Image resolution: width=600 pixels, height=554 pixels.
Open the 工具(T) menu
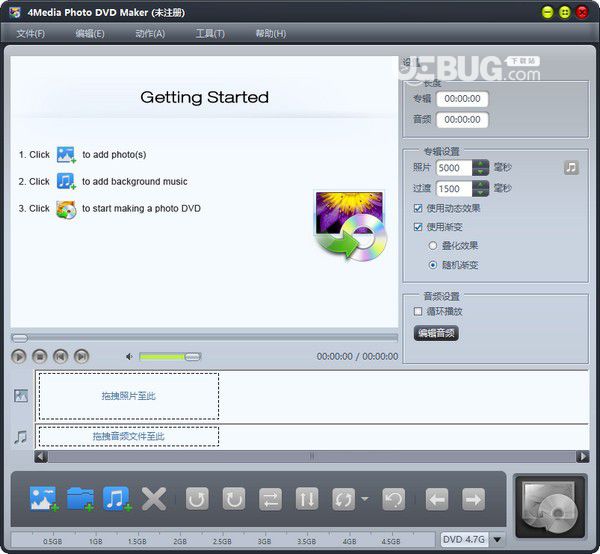click(210, 34)
